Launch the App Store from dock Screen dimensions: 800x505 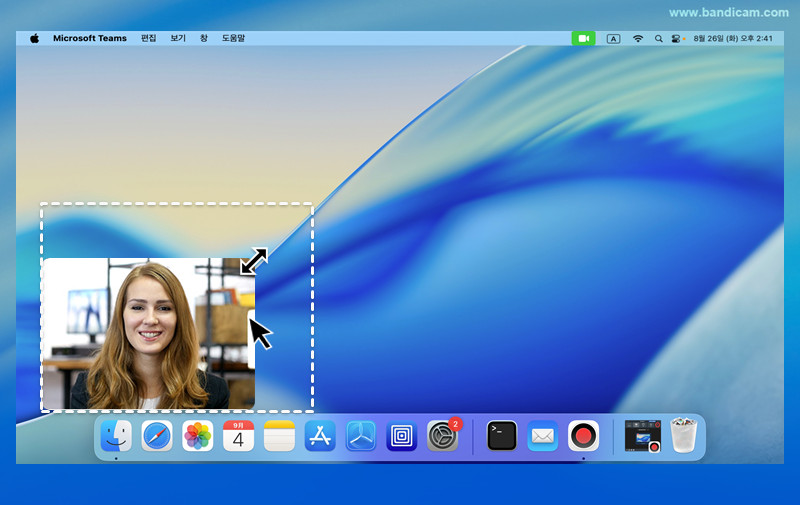click(320, 436)
